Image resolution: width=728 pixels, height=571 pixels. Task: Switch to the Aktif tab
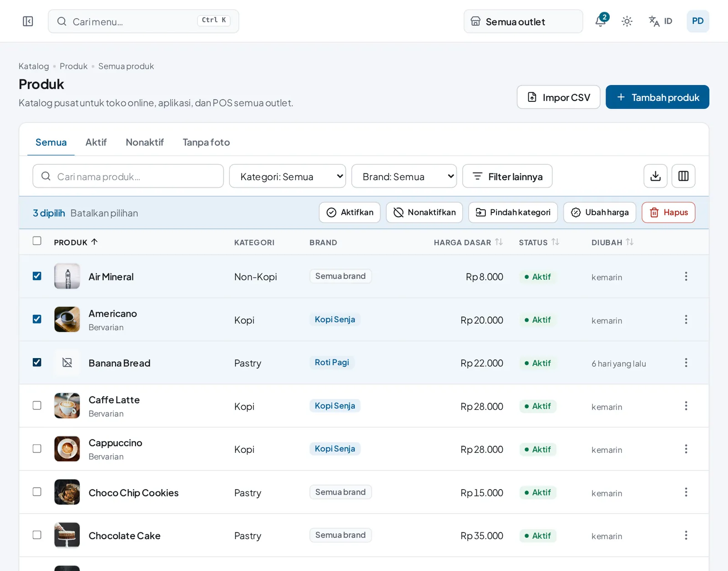point(96,142)
